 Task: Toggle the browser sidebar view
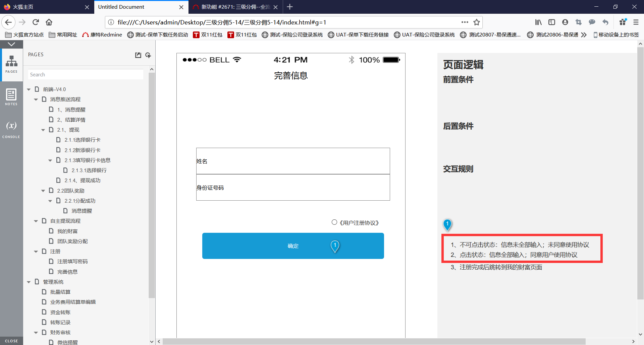552,22
